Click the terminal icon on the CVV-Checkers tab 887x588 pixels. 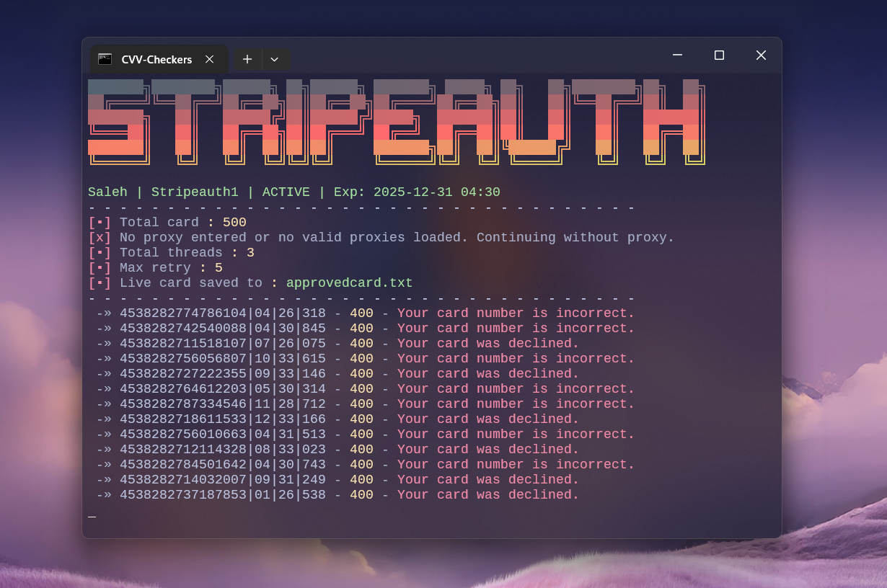click(105, 59)
